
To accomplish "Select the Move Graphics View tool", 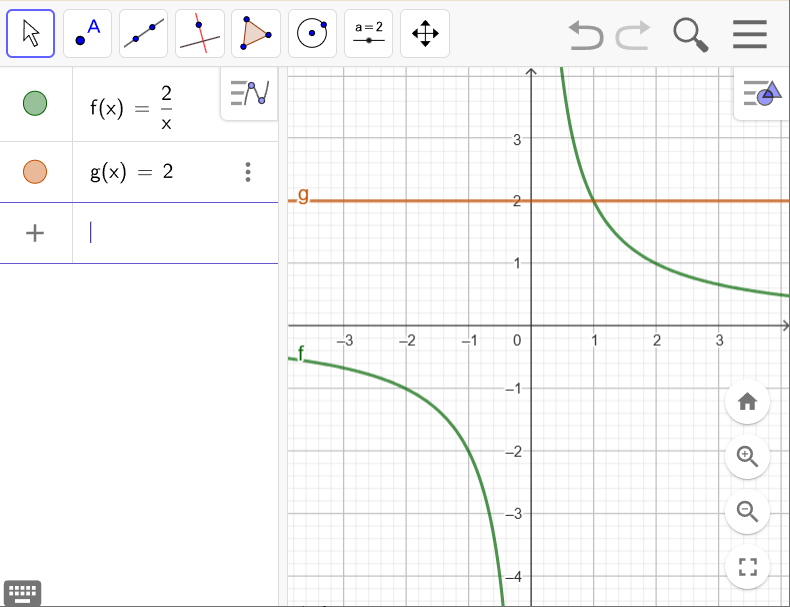I will [x=425, y=34].
